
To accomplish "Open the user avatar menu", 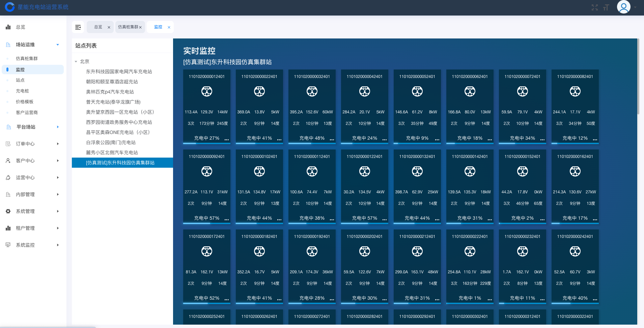I will (623, 7).
